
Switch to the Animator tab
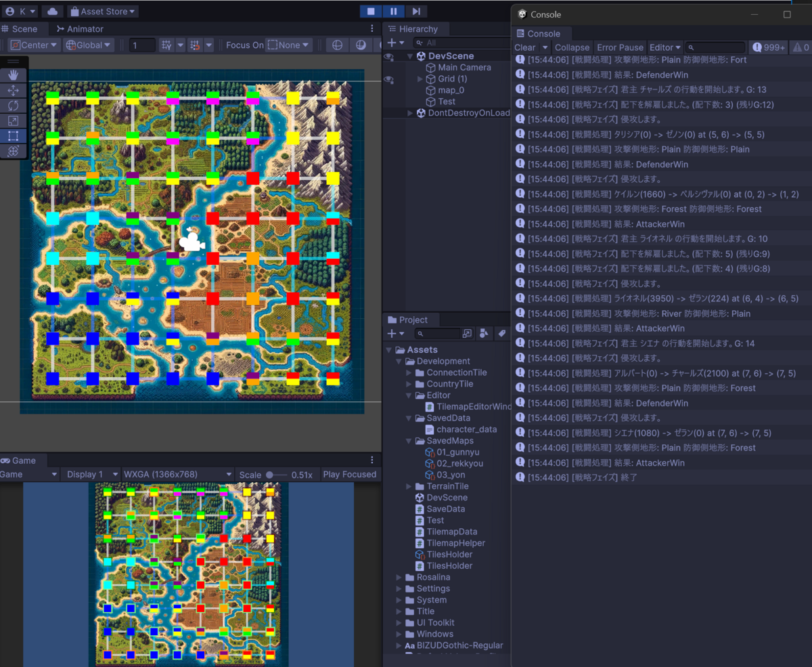[x=80, y=29]
